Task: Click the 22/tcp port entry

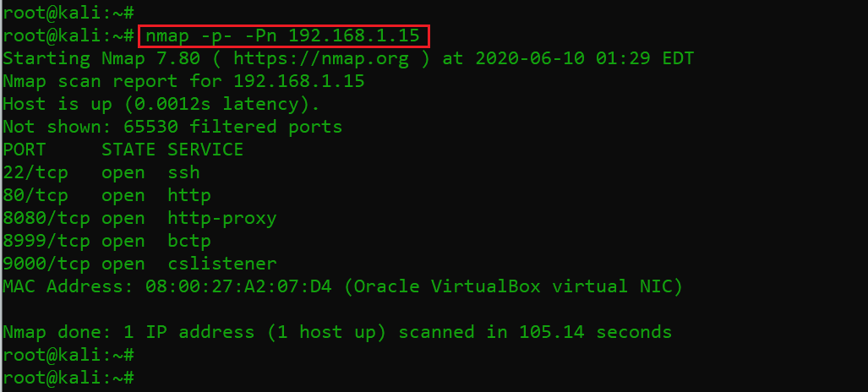Action: pos(35,173)
